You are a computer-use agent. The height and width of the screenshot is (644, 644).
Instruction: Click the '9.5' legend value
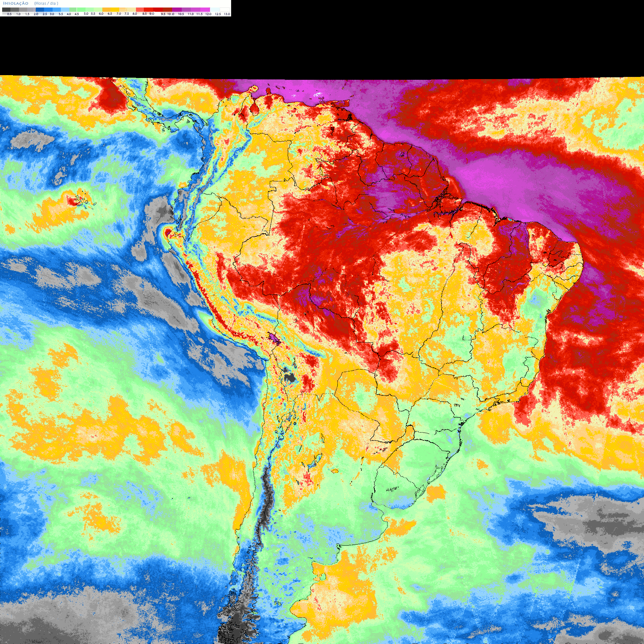pyautogui.click(x=163, y=14)
